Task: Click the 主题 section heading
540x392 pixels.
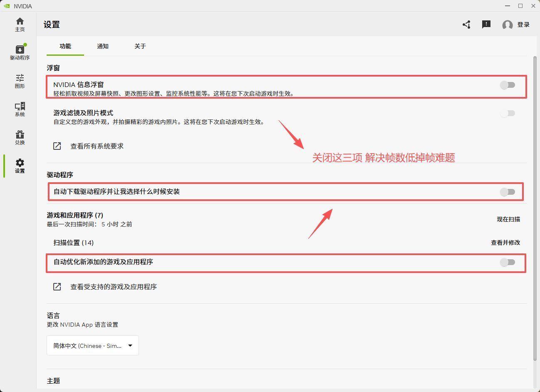Action: pos(53,381)
